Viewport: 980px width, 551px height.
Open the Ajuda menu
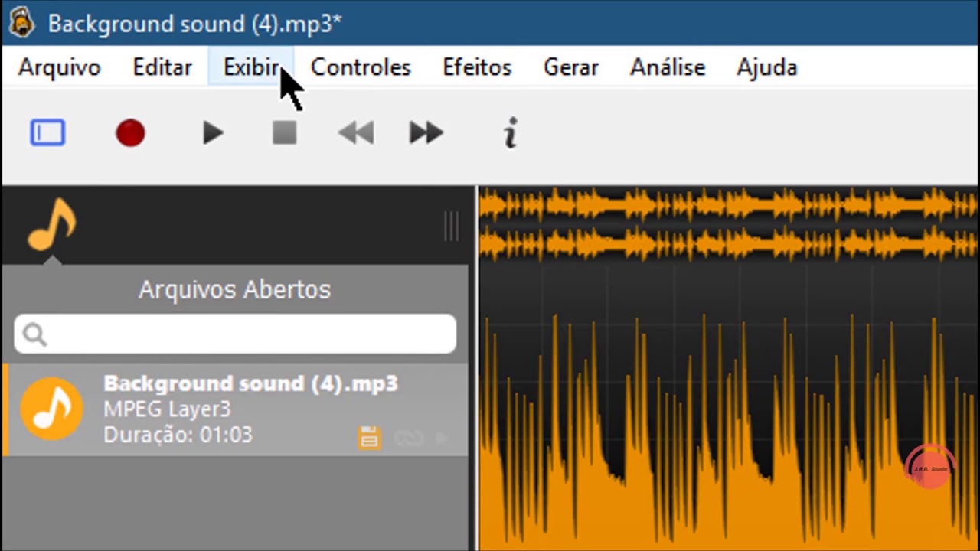(x=767, y=67)
